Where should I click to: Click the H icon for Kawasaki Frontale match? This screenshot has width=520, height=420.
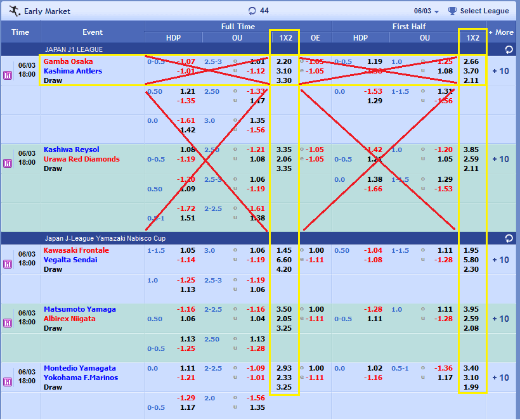8,264
